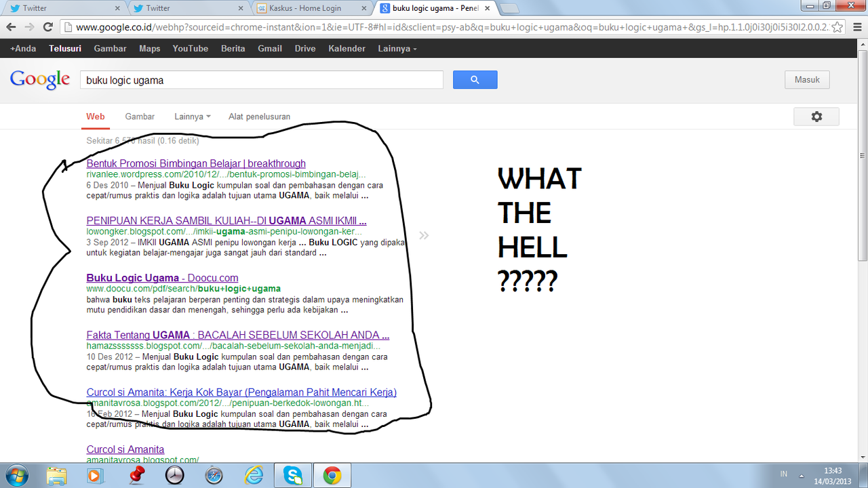This screenshot has height=488, width=868.
Task: Click the search query input field
Action: [262, 79]
